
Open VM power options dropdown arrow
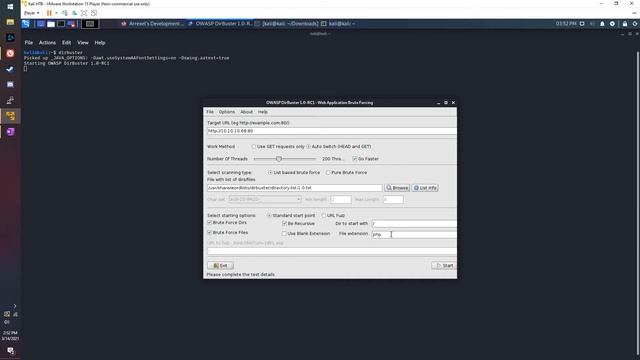click(x=56, y=13)
